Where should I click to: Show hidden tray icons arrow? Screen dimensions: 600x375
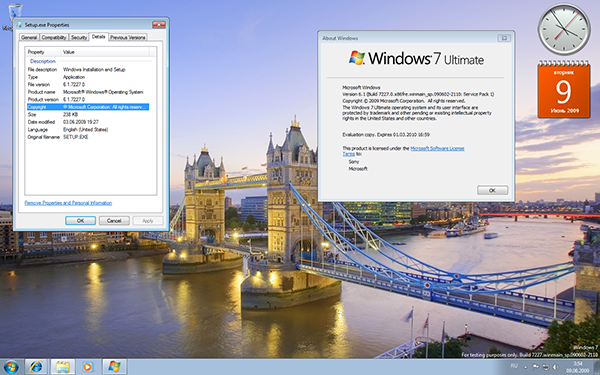tap(526, 367)
